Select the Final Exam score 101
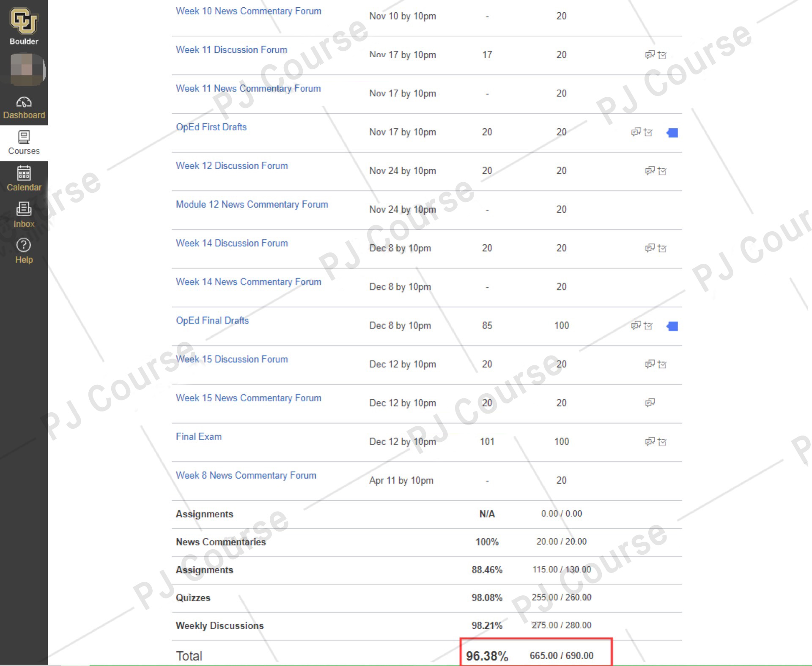The width and height of the screenshot is (812, 666). tap(487, 441)
